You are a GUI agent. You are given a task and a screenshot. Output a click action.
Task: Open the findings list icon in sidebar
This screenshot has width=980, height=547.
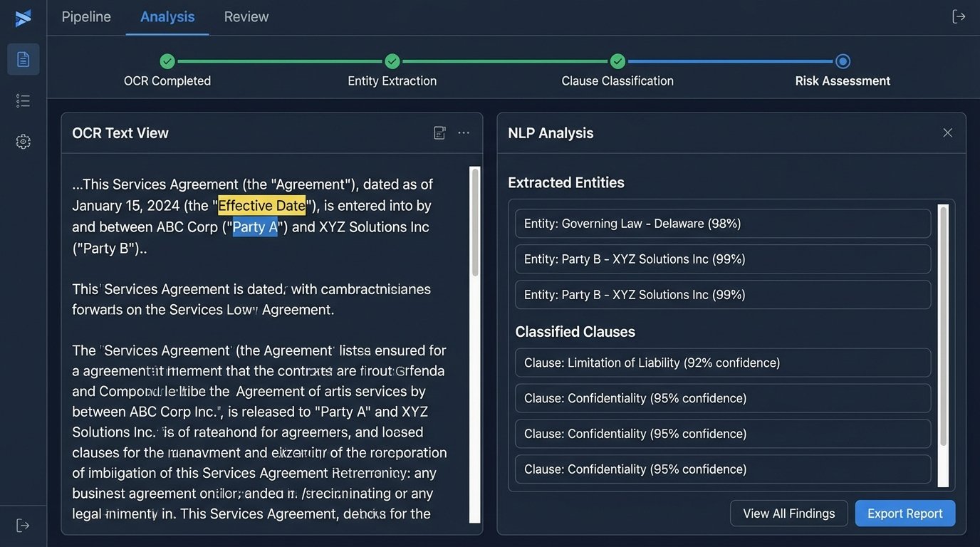pos(23,100)
